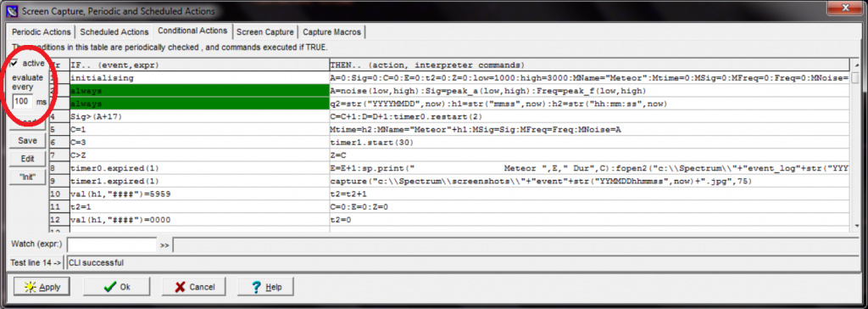Select the 'timer0.expired(1)' condition cell
This screenshot has width=868, height=309.
199,168
